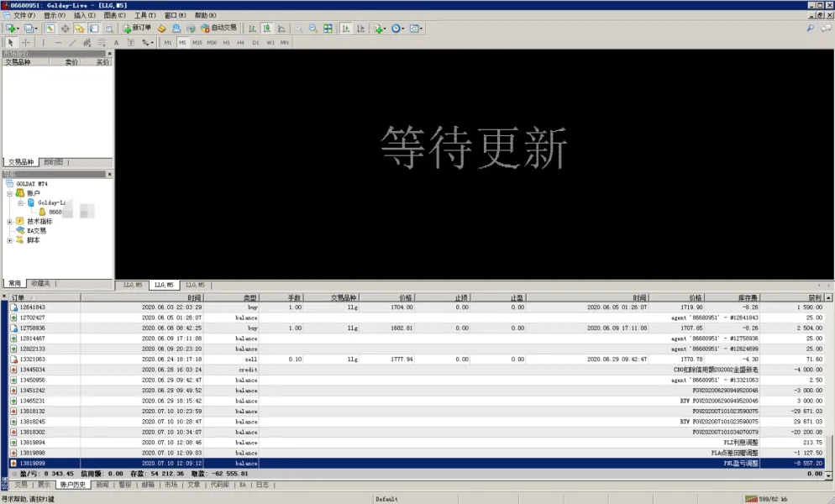Open the 帮助 menu
The width and height of the screenshot is (835, 504).
tap(205, 15)
